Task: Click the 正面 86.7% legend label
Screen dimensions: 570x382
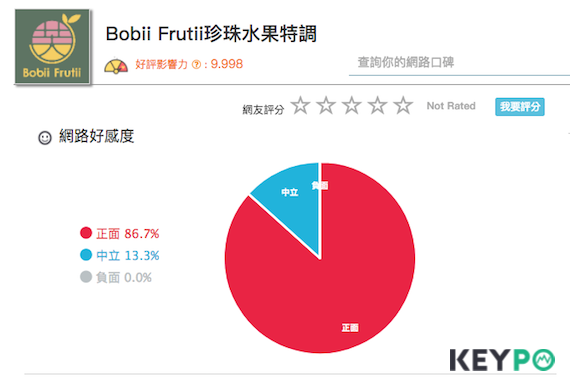Action: pyautogui.click(x=128, y=234)
